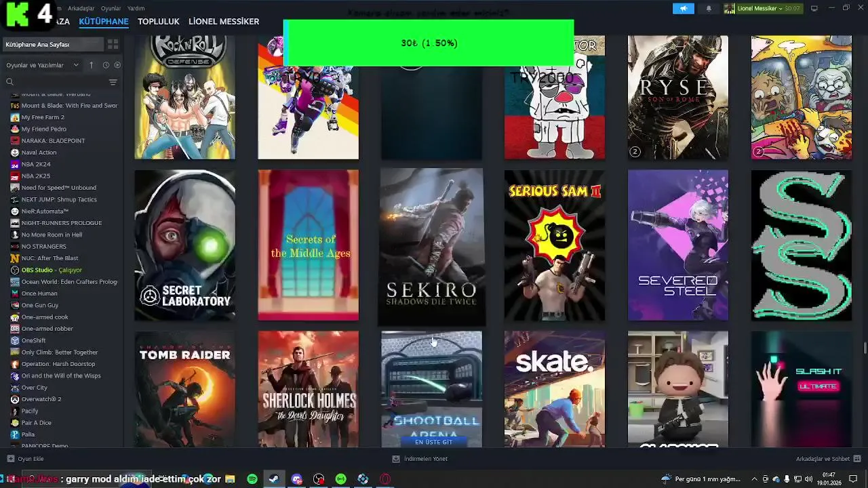Open Rock'n'Roll Defense cover
This screenshot has height=488, width=868.
point(185,98)
